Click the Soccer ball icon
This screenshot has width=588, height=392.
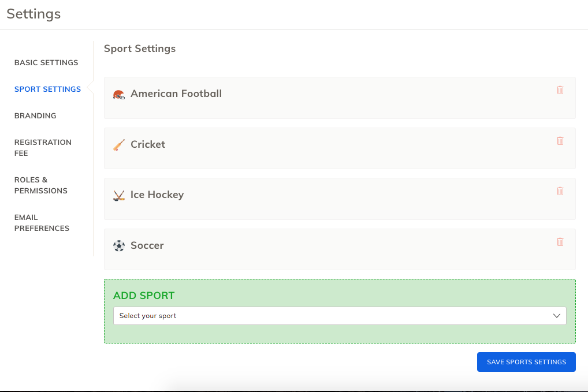point(119,246)
